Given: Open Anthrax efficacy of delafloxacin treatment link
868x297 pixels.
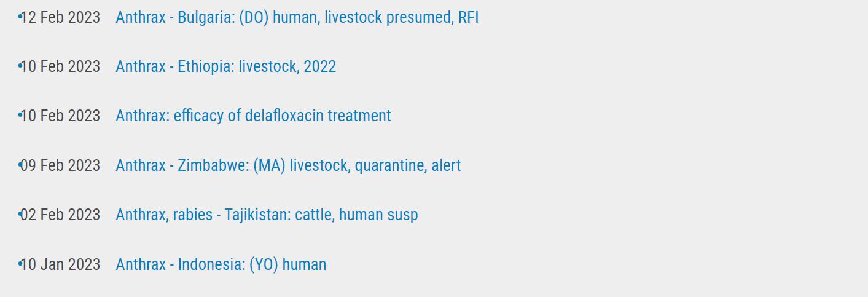Looking at the screenshot, I should coord(253,116).
